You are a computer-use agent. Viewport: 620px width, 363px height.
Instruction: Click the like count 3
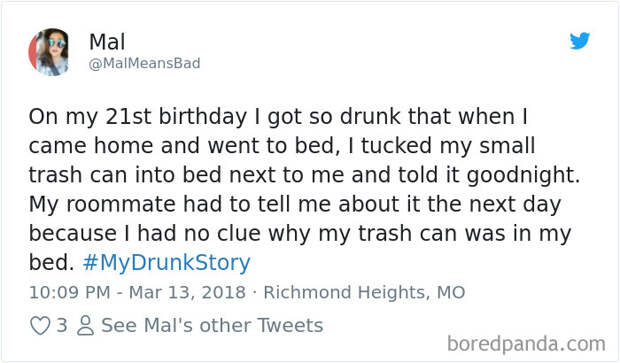[62, 325]
